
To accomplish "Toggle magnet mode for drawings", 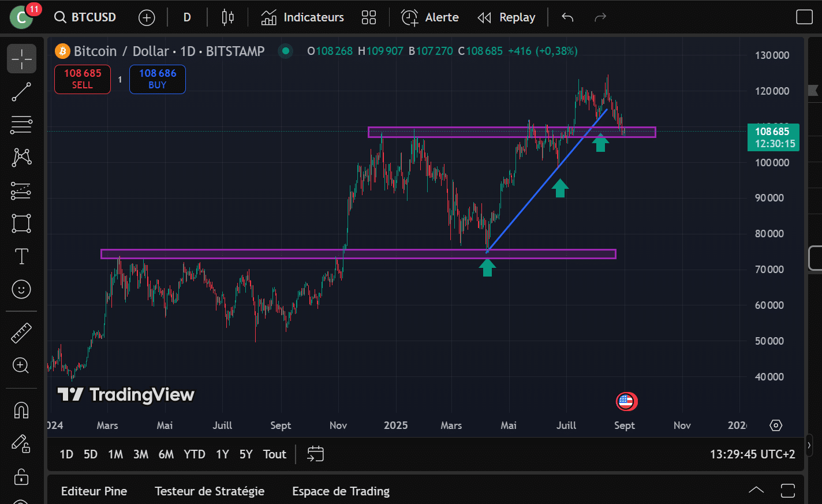I will [x=21, y=410].
